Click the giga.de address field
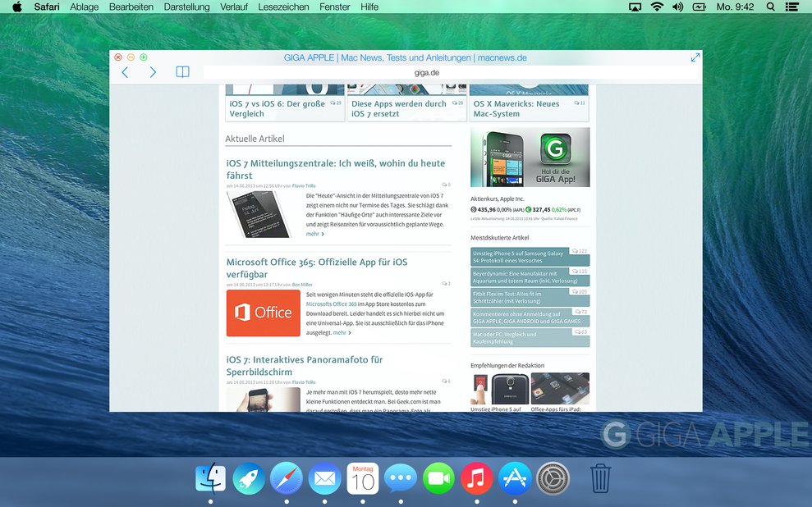Viewport: 812px width, 507px height. [427, 72]
